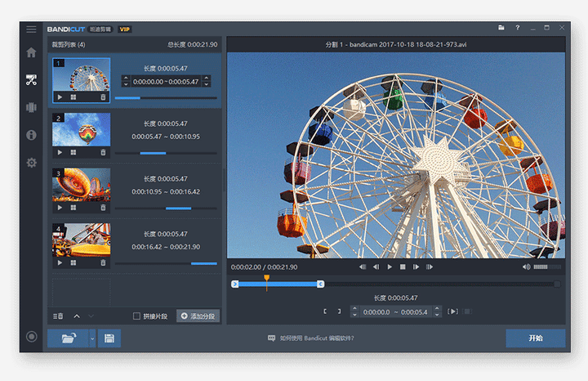Click segment 1 position bar

click(166, 98)
